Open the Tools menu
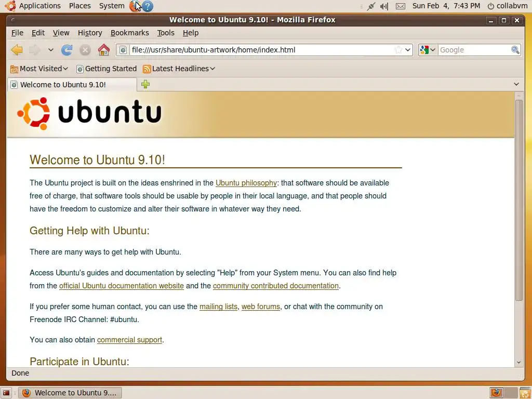Screen dimensions: 532x399 click(166, 33)
